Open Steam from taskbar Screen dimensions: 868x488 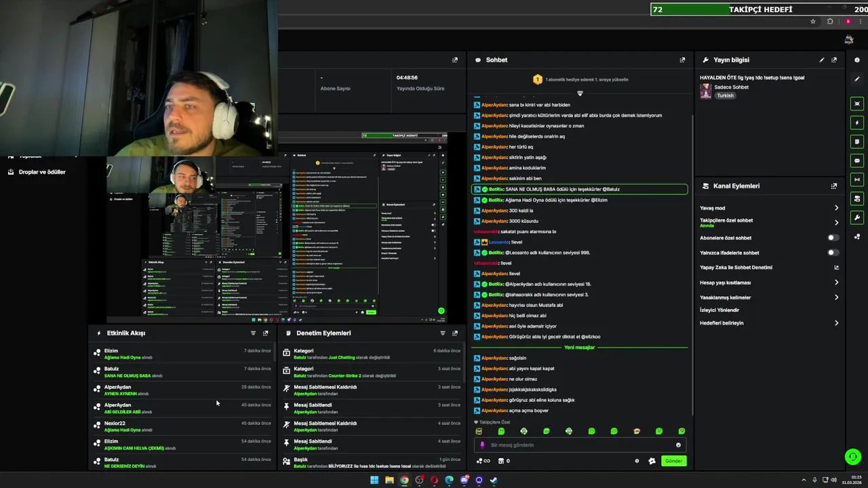point(494,480)
